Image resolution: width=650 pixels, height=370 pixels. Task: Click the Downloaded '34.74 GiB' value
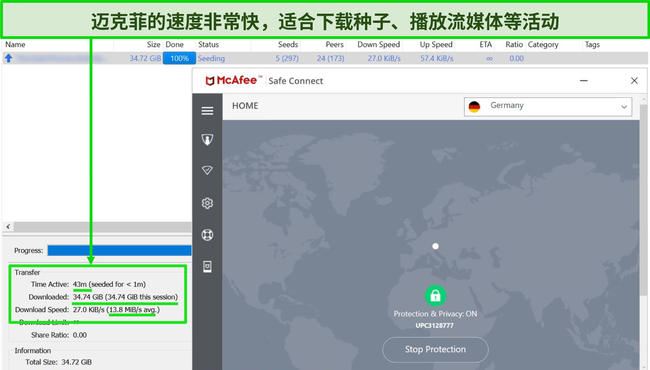[88, 297]
